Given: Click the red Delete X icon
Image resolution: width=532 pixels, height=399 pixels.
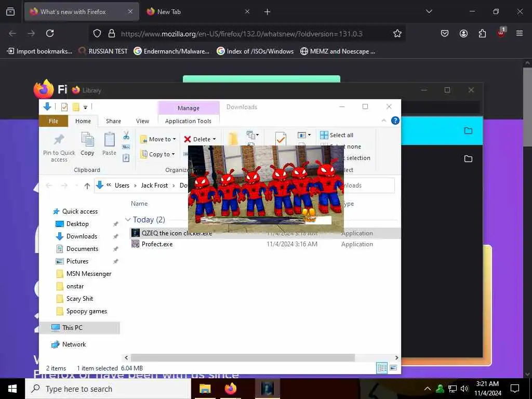Looking at the screenshot, I should [x=187, y=139].
